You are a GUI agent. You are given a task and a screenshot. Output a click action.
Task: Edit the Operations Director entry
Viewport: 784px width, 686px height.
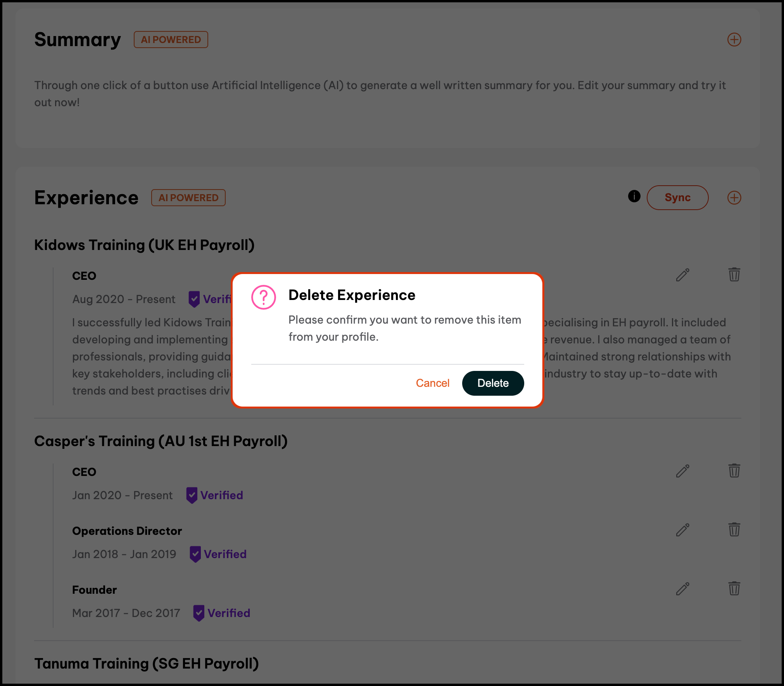pyautogui.click(x=682, y=530)
